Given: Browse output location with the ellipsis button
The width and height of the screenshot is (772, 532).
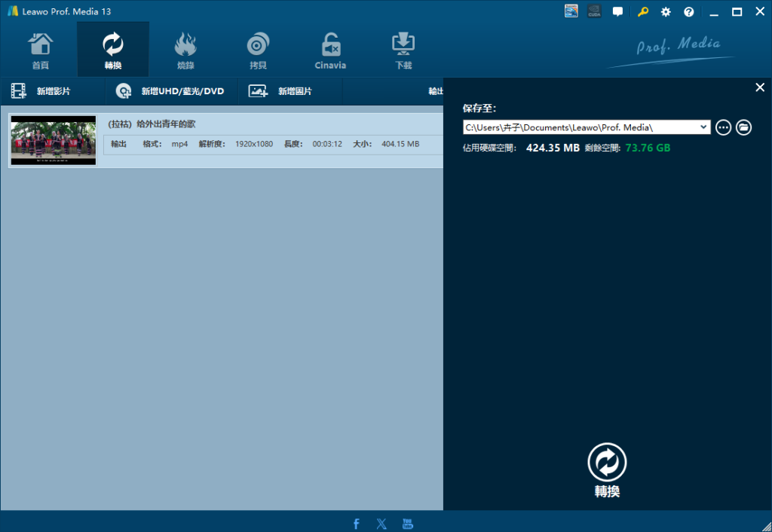Looking at the screenshot, I should click(x=723, y=127).
